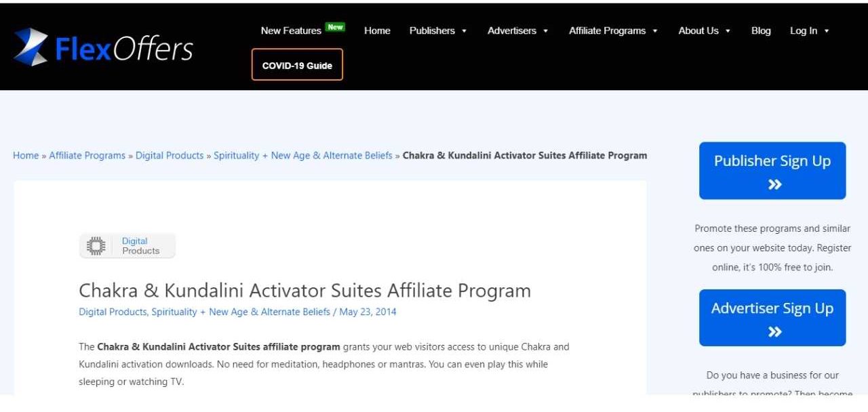
Task: Select Home from the navigation menu
Action: [x=377, y=30]
